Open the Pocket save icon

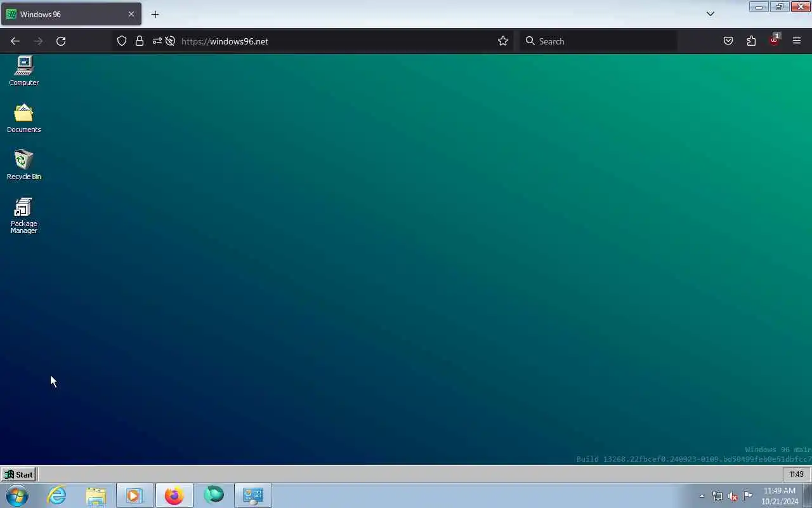[x=728, y=41]
